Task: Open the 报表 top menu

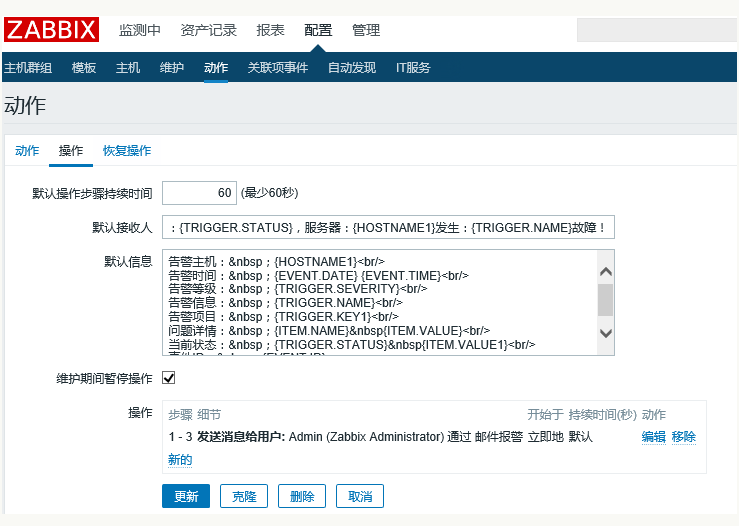Action: click(271, 30)
